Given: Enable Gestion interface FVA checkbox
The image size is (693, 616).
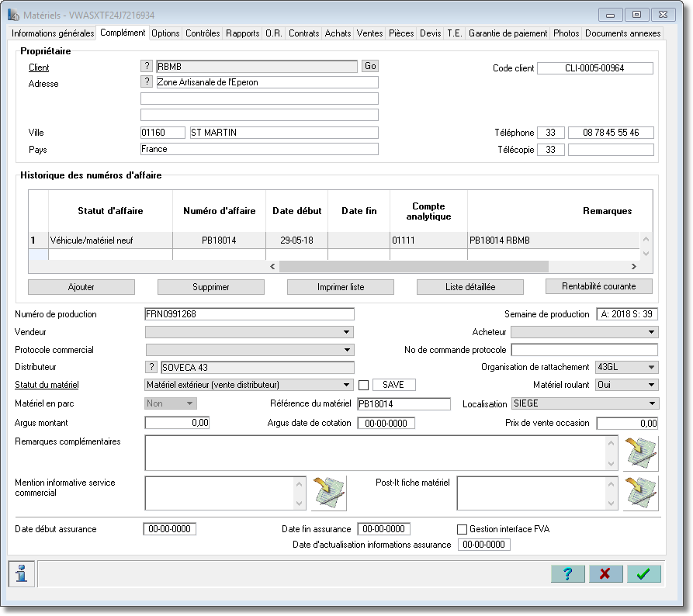Looking at the screenshot, I should pyautogui.click(x=462, y=529).
